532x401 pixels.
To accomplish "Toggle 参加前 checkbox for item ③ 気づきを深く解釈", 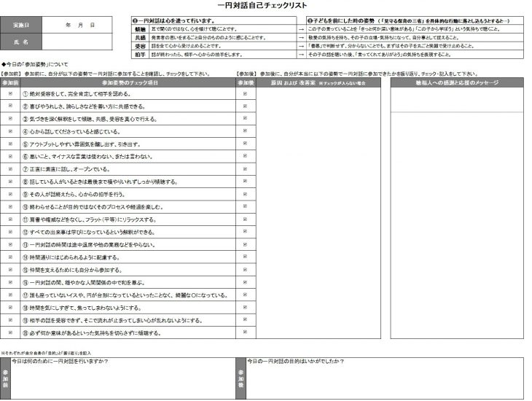I will tap(10, 119).
